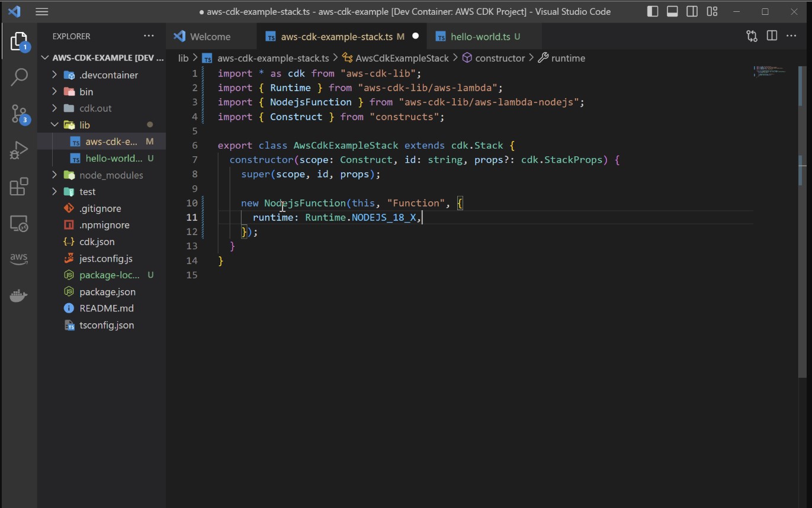The width and height of the screenshot is (812, 508).
Task: Open cdk.json file
Action: (x=102, y=242)
